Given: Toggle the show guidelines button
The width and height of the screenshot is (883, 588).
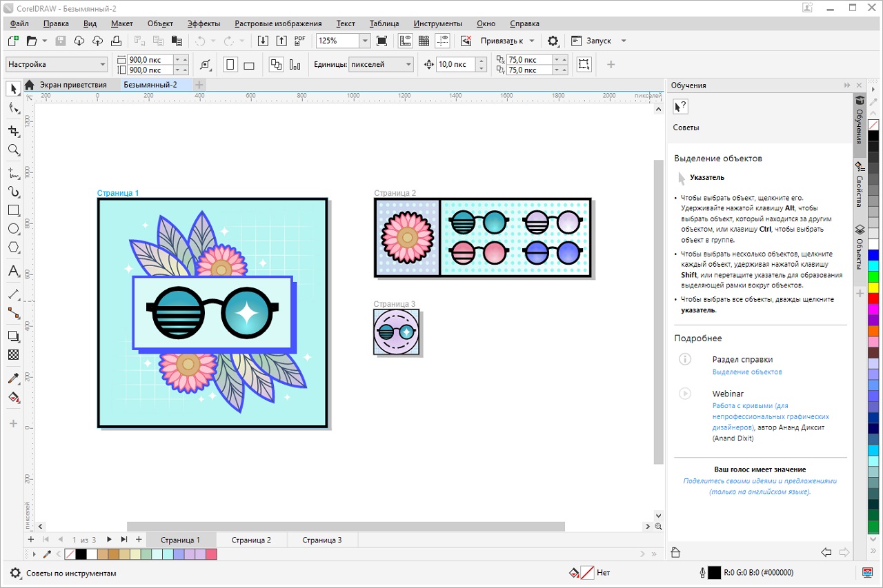Looking at the screenshot, I should point(444,41).
